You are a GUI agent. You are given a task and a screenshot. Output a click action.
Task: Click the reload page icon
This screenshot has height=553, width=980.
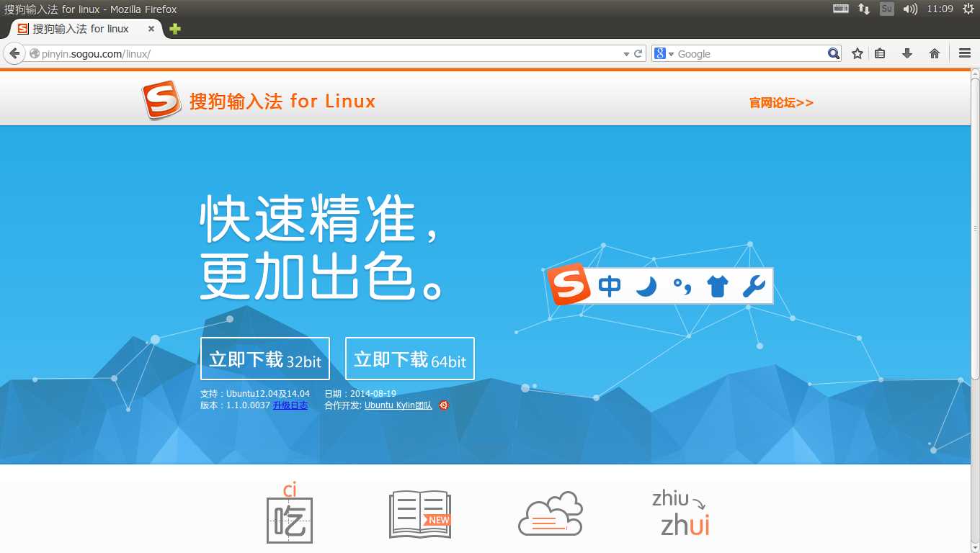(638, 53)
